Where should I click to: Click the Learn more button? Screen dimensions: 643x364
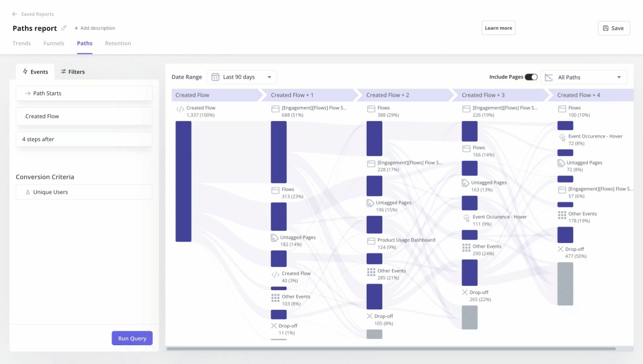tap(498, 28)
